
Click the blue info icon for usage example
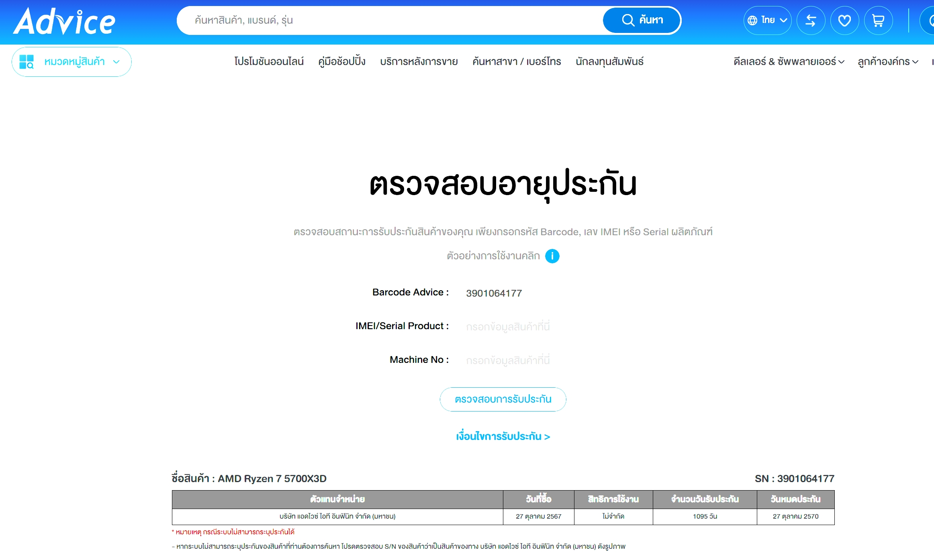(552, 256)
